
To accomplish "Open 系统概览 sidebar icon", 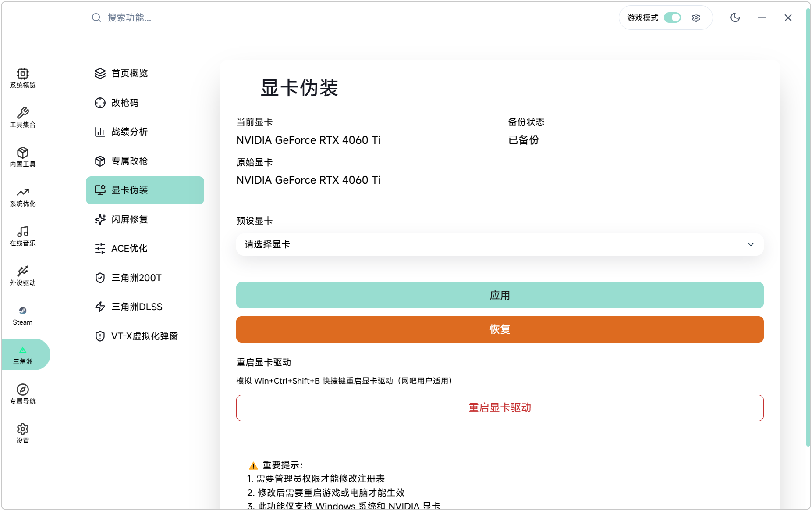I will tap(23, 74).
